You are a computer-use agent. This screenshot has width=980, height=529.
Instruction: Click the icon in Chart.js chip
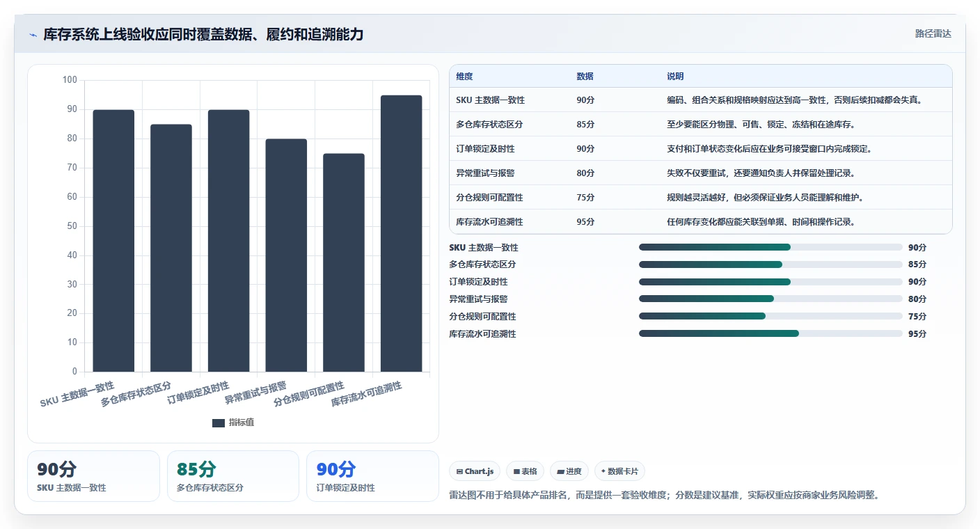pyautogui.click(x=459, y=472)
